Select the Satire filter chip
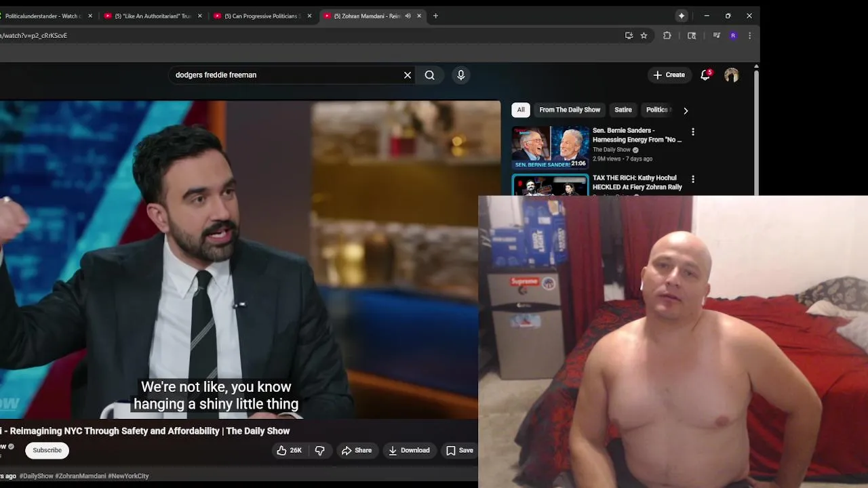This screenshot has width=868, height=488. 623,110
